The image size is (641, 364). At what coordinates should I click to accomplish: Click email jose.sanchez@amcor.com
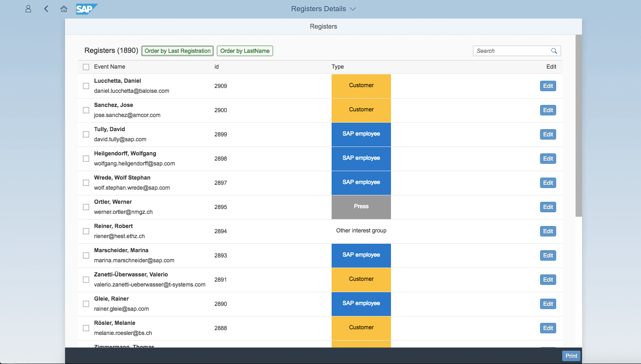(127, 115)
